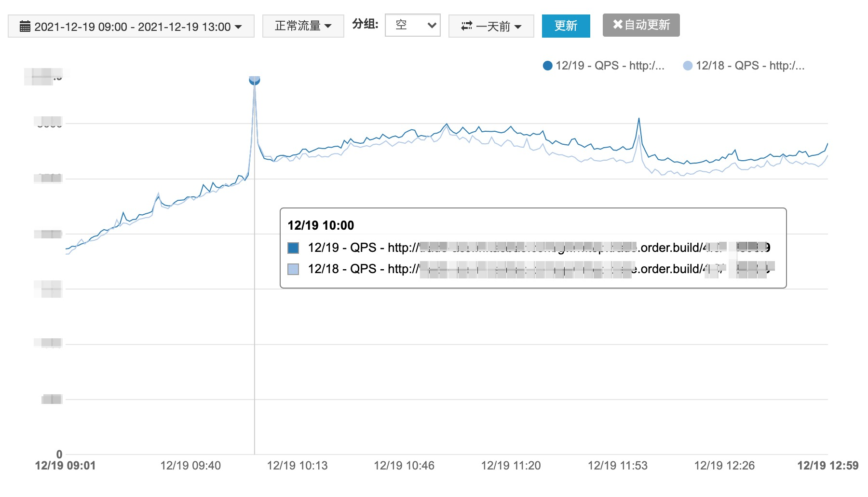The height and width of the screenshot is (497, 868).
Task: Click the compare-arrows icon beside 一天前
Action: (x=466, y=27)
